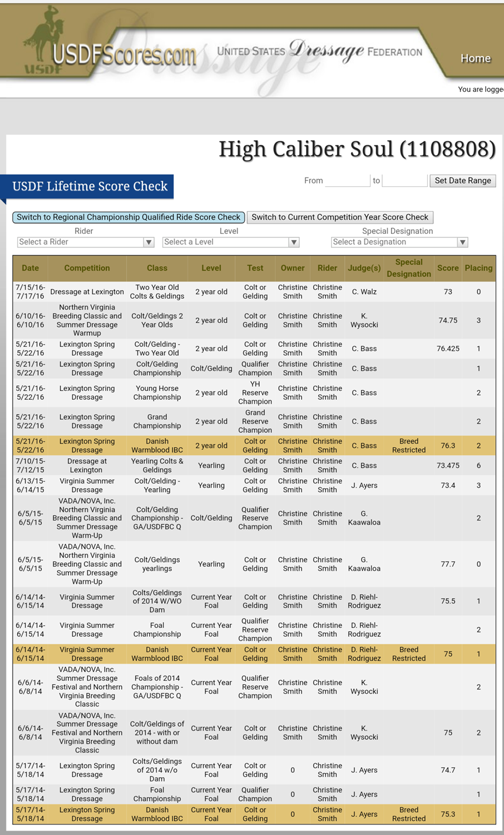Click the 'to' date input field

click(405, 180)
